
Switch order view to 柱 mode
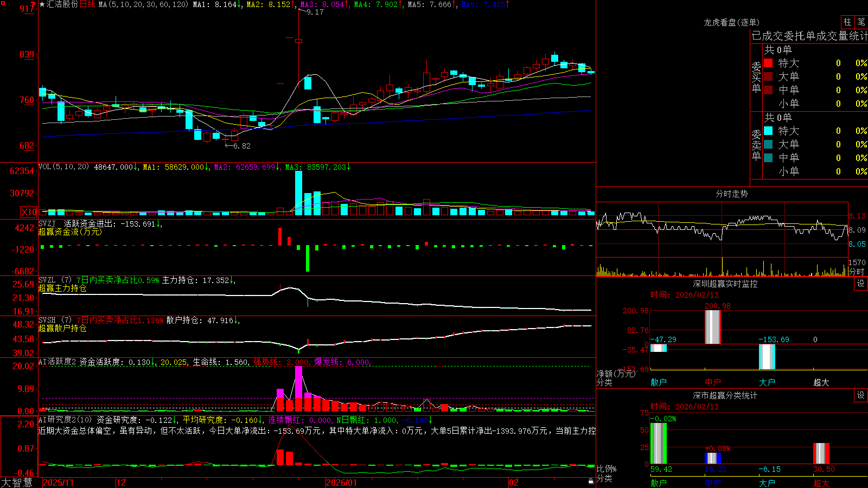point(847,22)
